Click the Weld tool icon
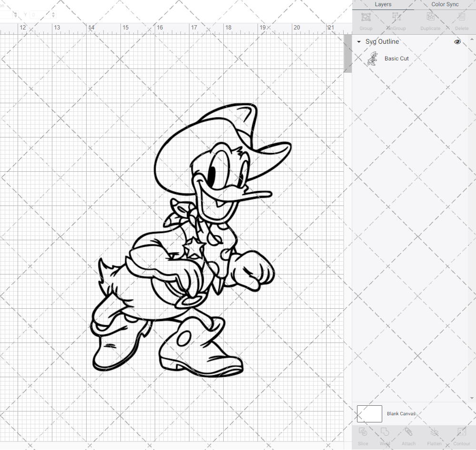The image size is (476, 450). (385, 432)
